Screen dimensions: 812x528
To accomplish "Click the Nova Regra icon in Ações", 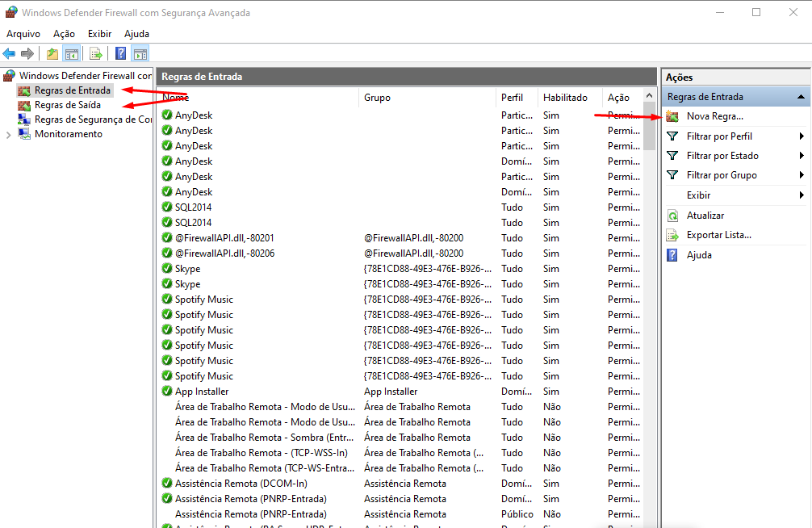I will coord(672,116).
